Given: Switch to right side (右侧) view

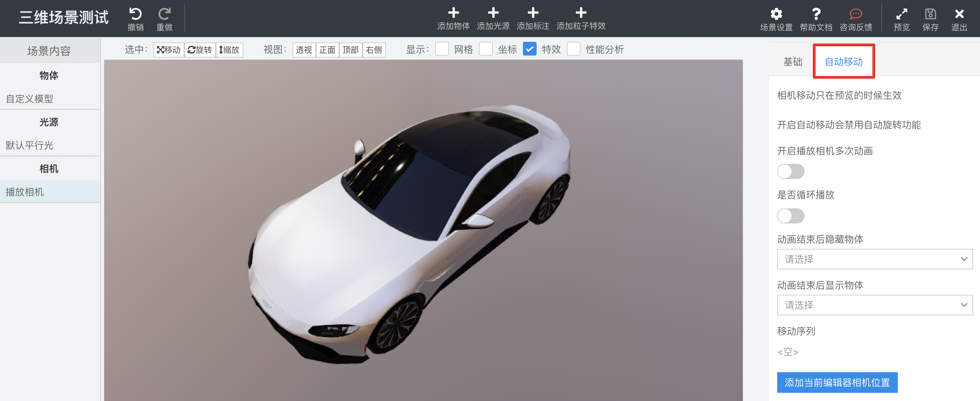Looking at the screenshot, I should [x=374, y=50].
